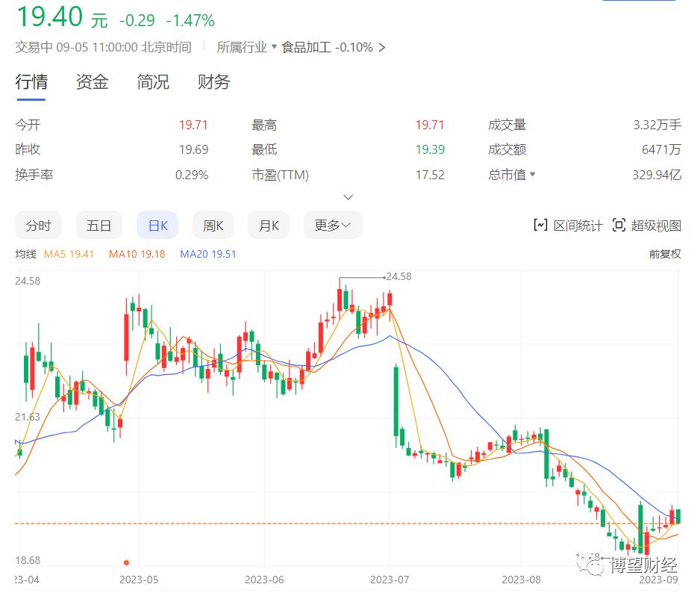The height and width of the screenshot is (596, 700).
Task: Select the 周K weekly chart view
Action: click(213, 225)
